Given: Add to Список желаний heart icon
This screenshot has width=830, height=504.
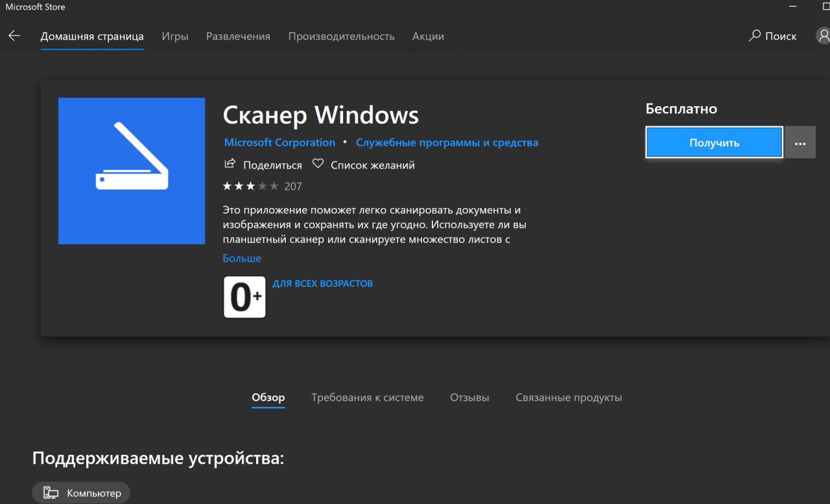Looking at the screenshot, I should (x=318, y=165).
